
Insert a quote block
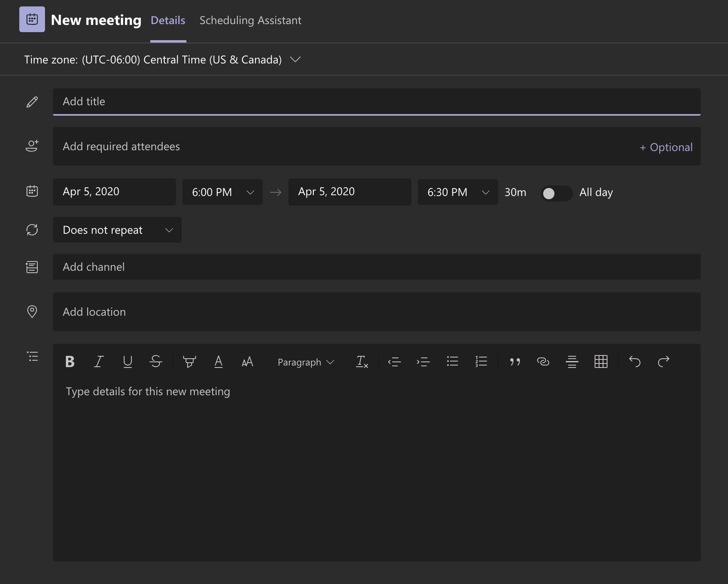(515, 362)
